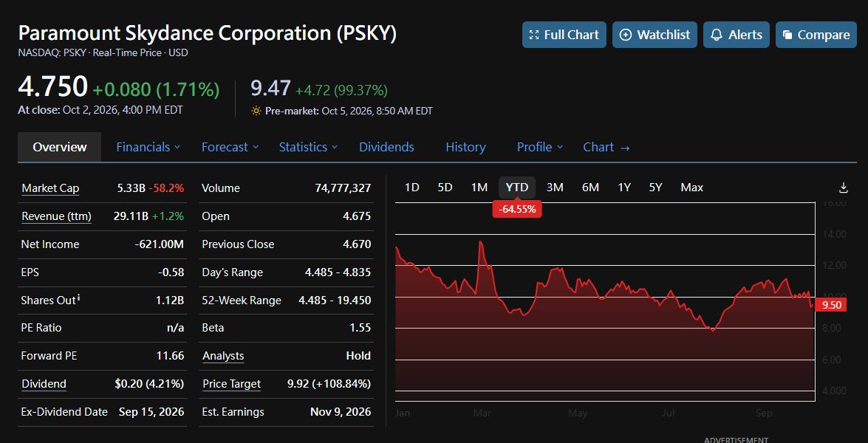Select the 6M chart range
Viewport: 868px width, 443px height.
(x=591, y=188)
